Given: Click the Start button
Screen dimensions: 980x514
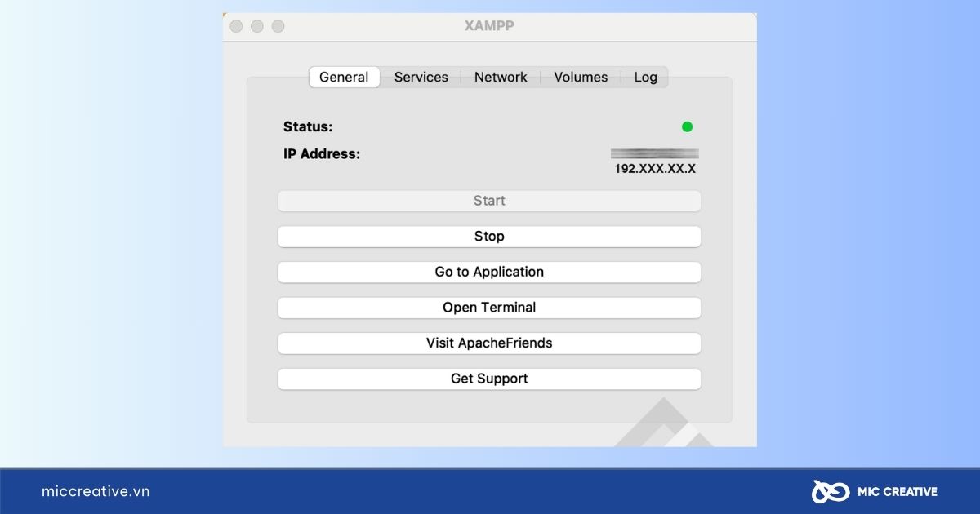Looking at the screenshot, I should 489,201.
